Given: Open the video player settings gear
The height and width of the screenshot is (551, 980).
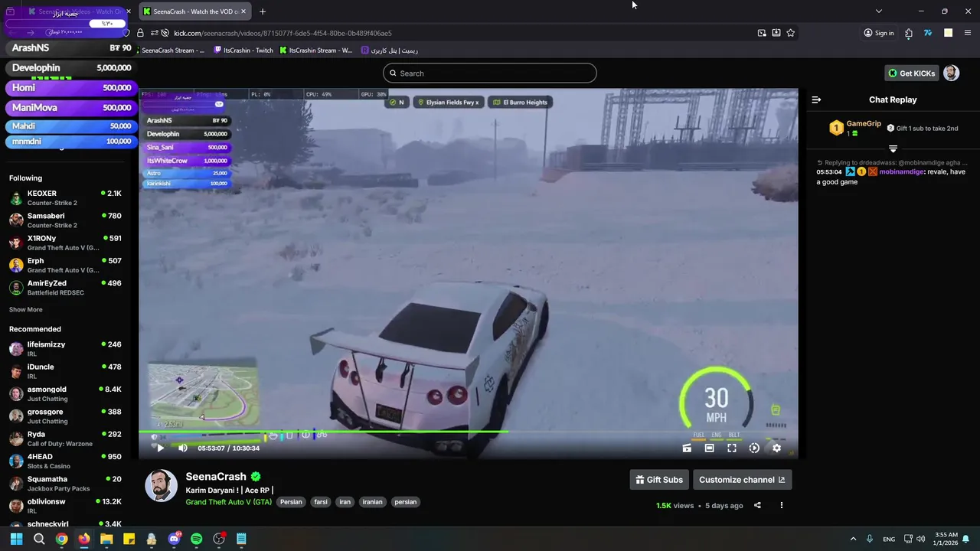Looking at the screenshot, I should pyautogui.click(x=776, y=448).
